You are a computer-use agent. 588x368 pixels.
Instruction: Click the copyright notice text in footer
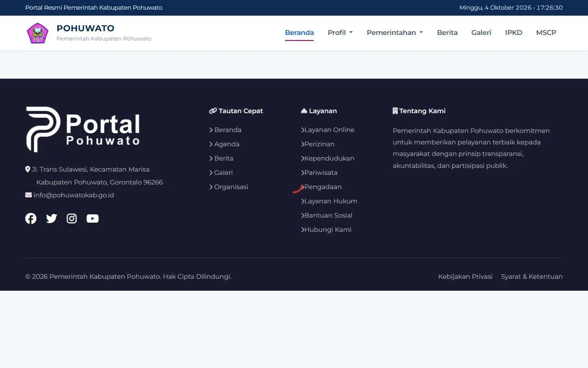[128, 276]
